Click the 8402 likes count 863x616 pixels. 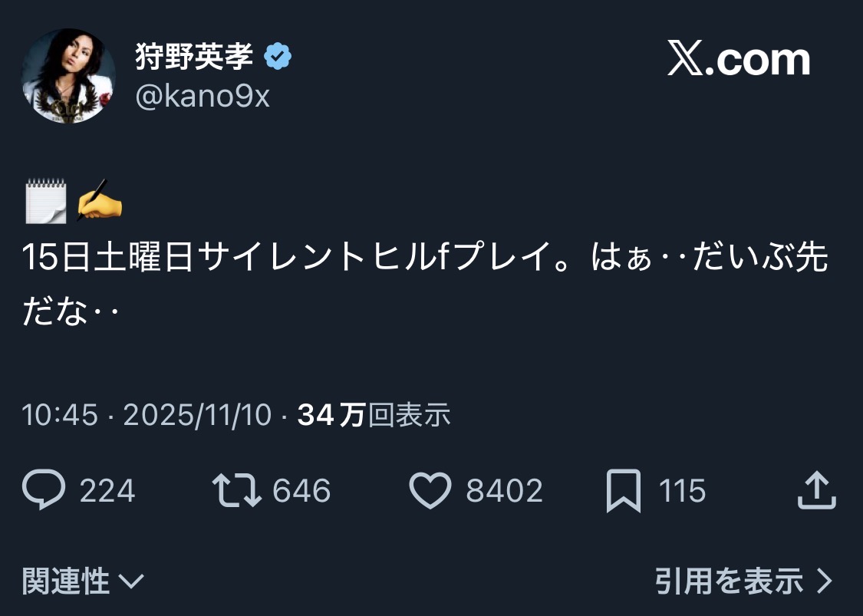504,491
